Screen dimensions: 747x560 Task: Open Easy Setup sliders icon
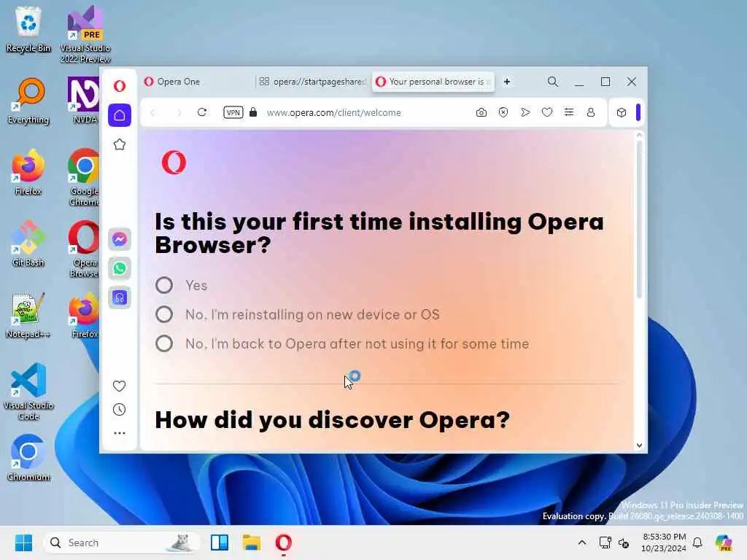tap(569, 112)
